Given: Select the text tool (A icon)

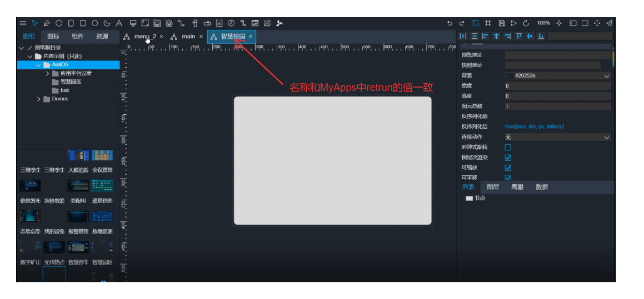Looking at the screenshot, I should pyautogui.click(x=119, y=23).
